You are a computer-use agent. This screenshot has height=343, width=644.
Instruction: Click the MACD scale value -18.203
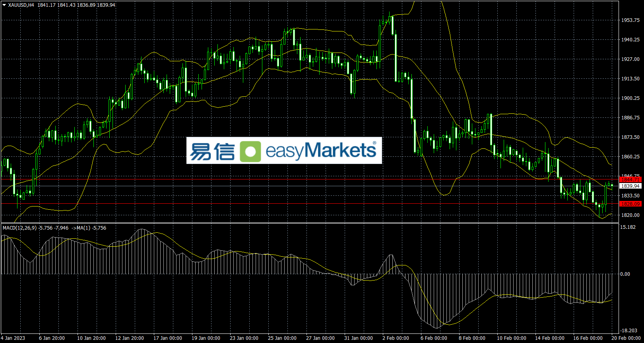629,331
